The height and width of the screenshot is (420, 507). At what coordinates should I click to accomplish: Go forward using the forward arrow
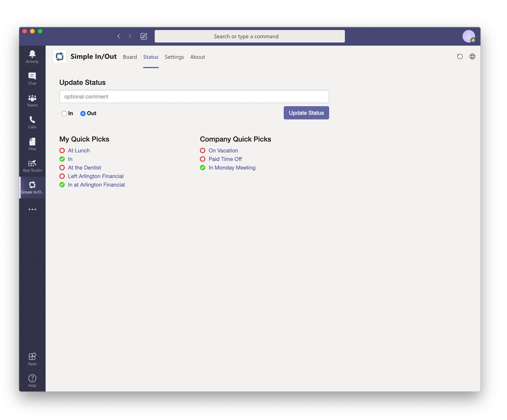130,36
